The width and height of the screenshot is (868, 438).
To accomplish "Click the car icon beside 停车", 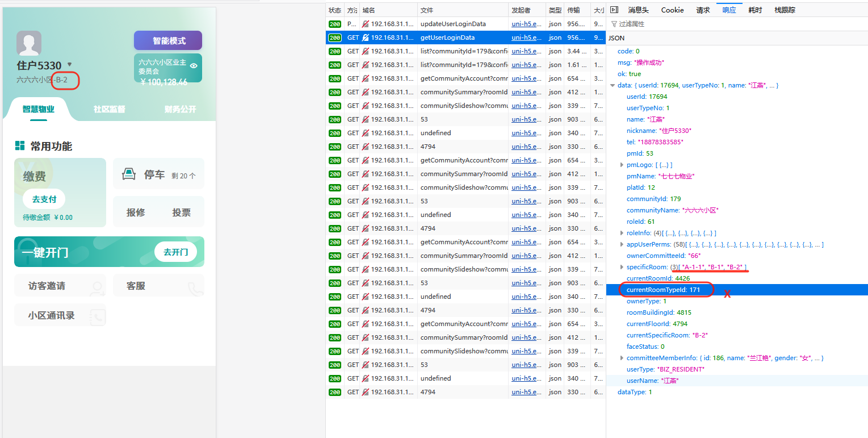I will (x=129, y=174).
